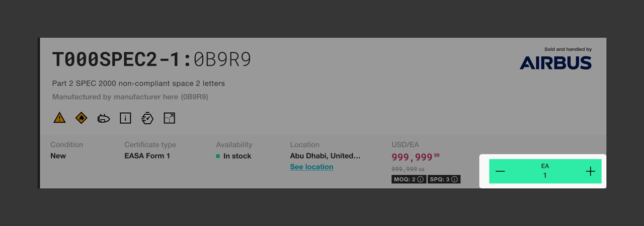Click the aircraft fuselage icon
Viewport: 644px width, 226px height.
coord(104,119)
